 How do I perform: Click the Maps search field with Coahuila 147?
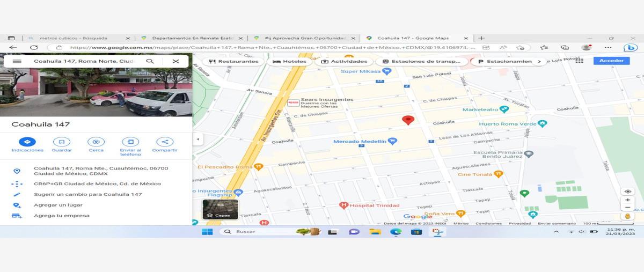coord(83,61)
